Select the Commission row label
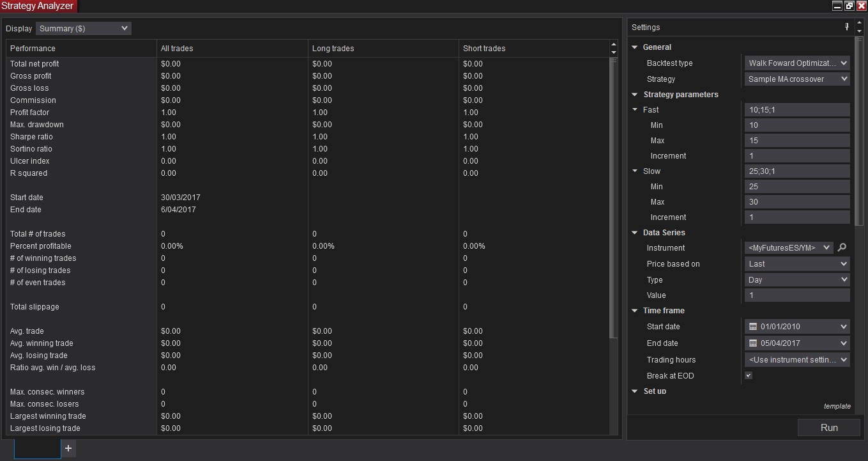The image size is (868, 461). 33,100
